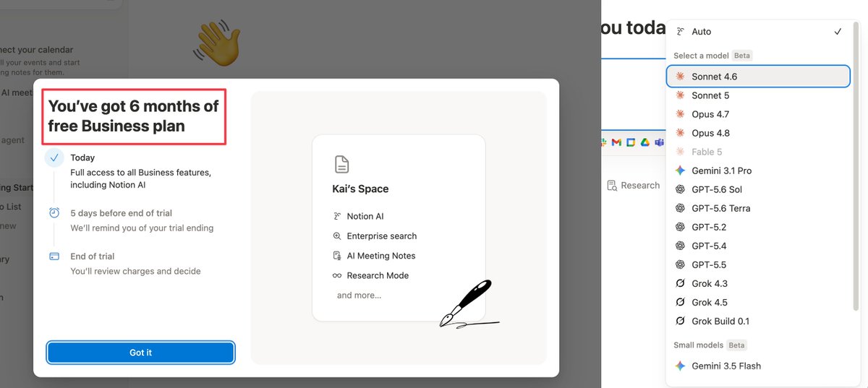Click the Microsoft Teams connector icon
This screenshot has width=868, height=388.
coord(659,143)
